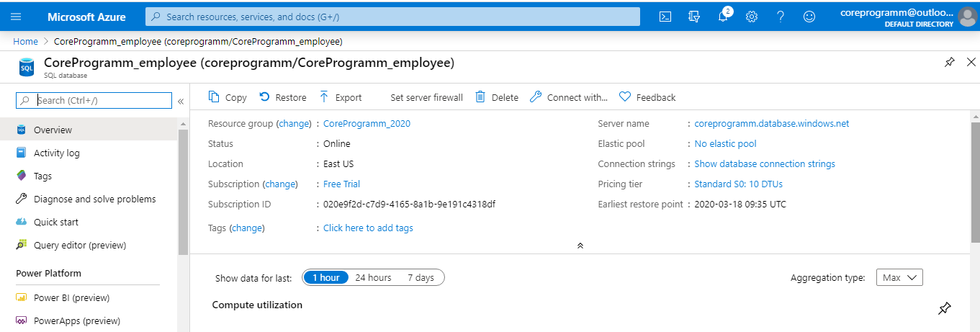Click the Copy toolbar button
Viewport: 980px width, 332px height.
pos(228,97)
